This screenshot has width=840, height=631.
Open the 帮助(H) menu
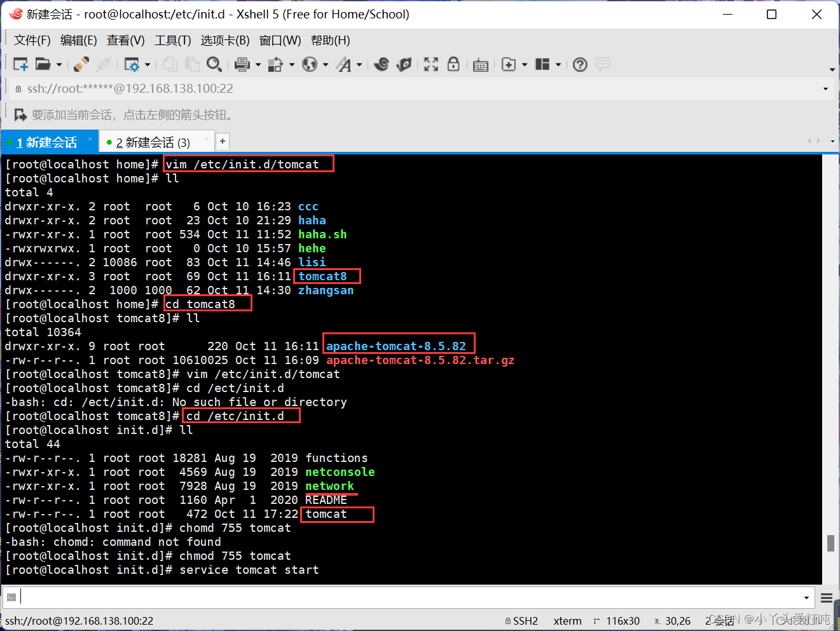click(x=331, y=40)
